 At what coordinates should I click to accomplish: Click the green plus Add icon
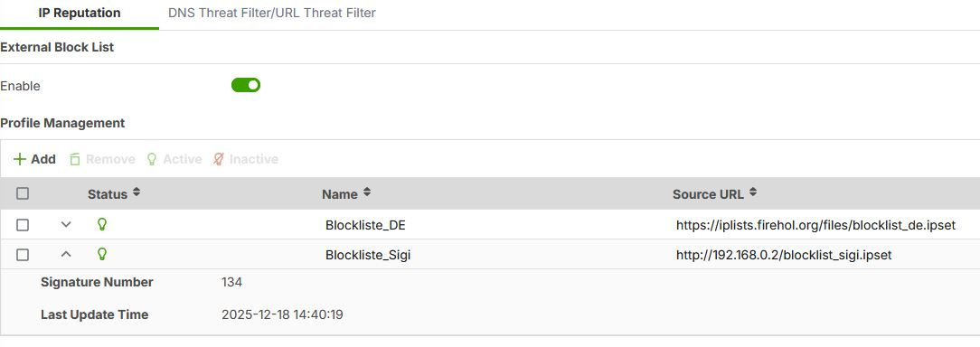tap(19, 159)
